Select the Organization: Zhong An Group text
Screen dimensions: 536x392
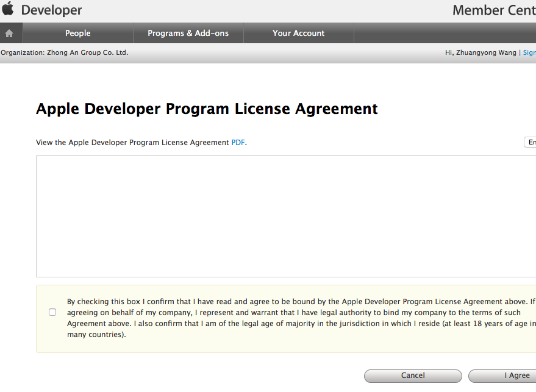click(64, 52)
